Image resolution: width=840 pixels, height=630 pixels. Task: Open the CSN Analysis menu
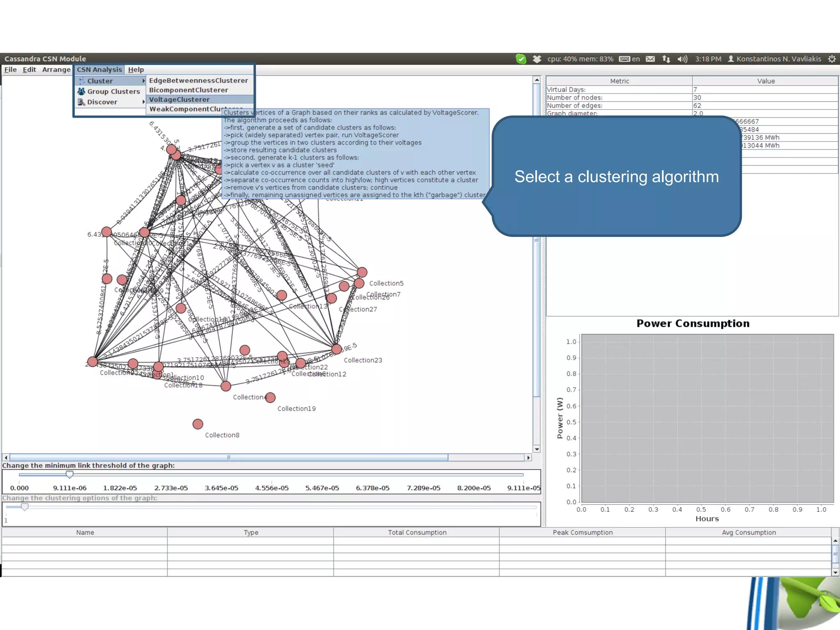[x=99, y=70]
